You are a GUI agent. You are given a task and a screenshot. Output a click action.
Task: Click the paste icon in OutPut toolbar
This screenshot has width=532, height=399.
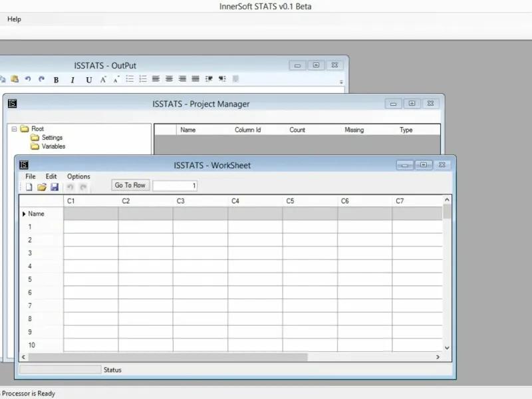pos(15,79)
